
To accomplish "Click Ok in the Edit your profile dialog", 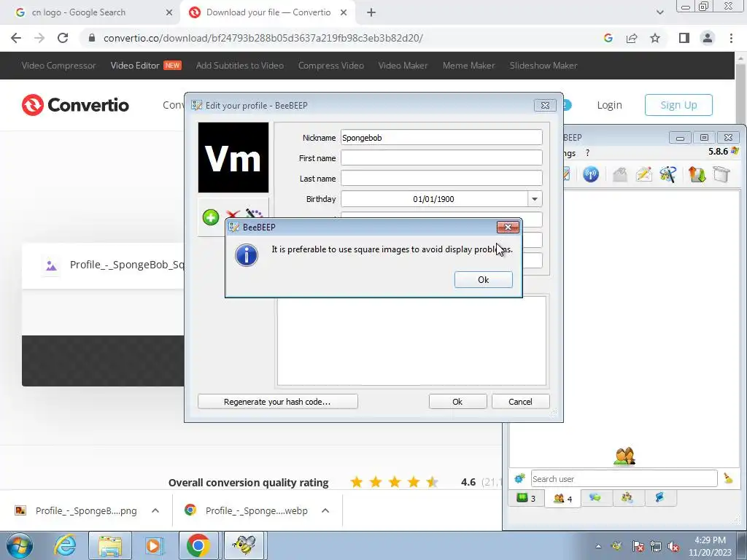I will click(x=457, y=402).
